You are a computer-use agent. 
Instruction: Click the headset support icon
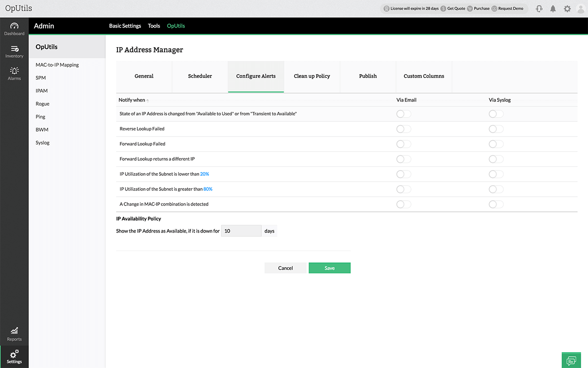tap(539, 8)
